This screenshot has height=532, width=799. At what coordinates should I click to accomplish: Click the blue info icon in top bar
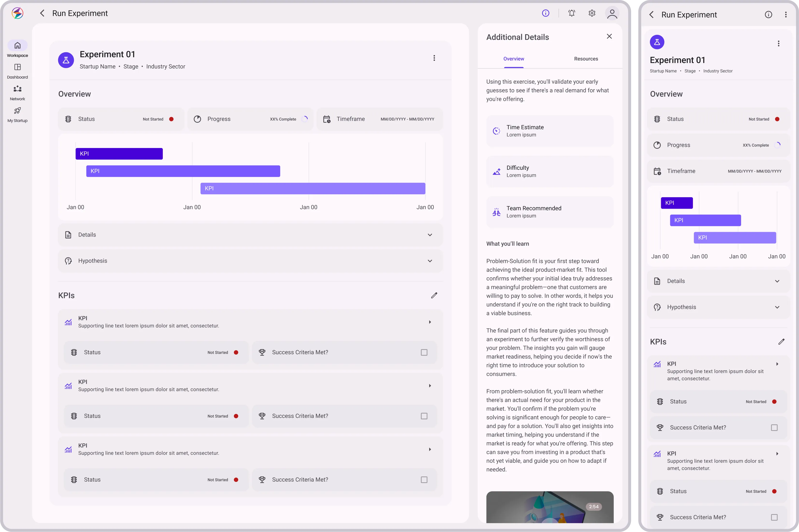pos(546,13)
